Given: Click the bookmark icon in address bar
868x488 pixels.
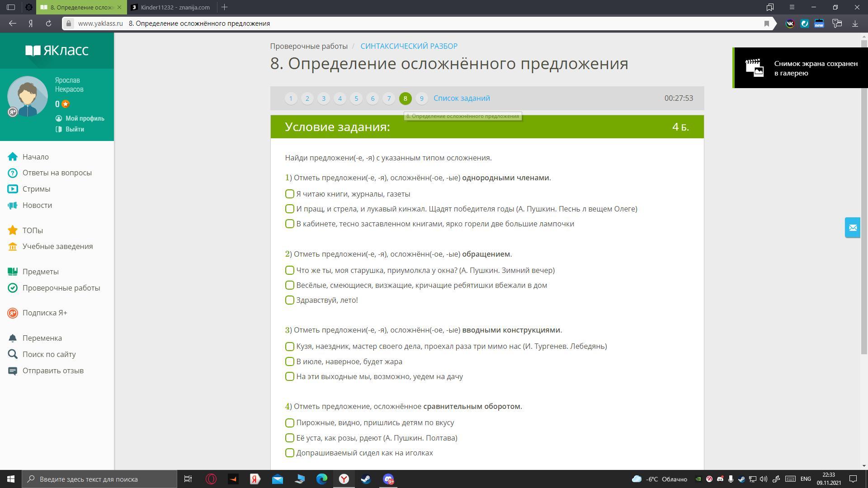Looking at the screenshot, I should 766,23.
